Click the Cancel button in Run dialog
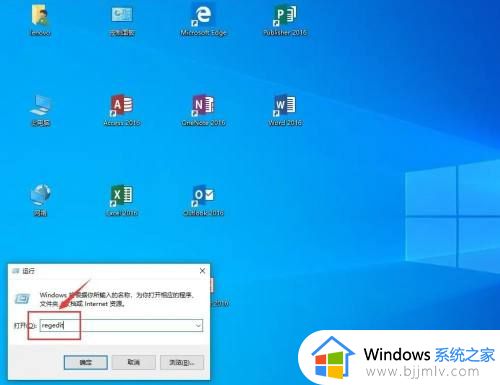The image size is (500, 385). tap(134, 362)
